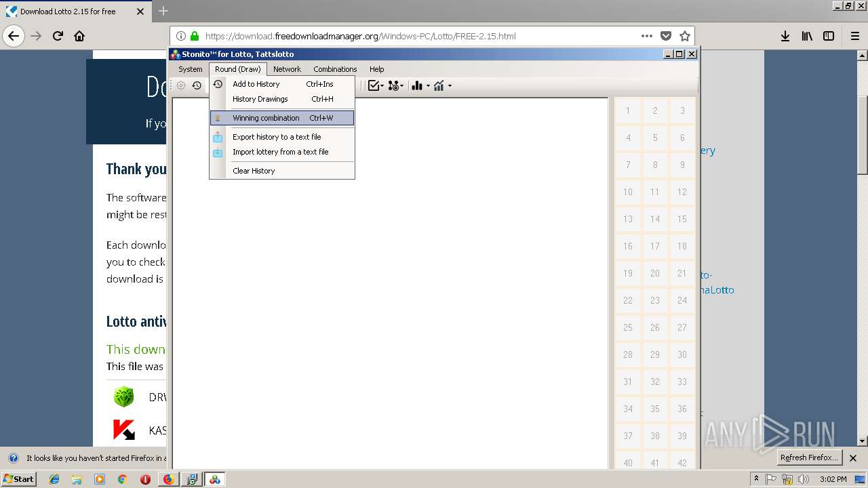Click the Refresh Firefox button

(x=809, y=457)
